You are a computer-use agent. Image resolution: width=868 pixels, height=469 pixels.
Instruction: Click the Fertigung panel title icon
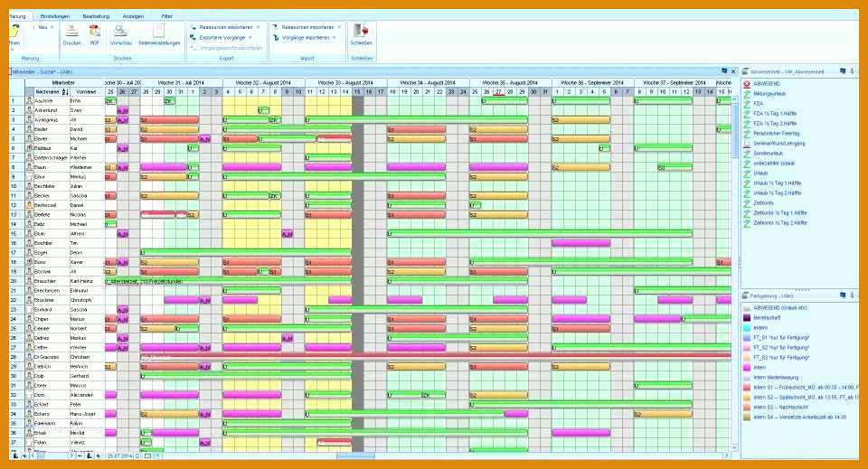pos(746,295)
